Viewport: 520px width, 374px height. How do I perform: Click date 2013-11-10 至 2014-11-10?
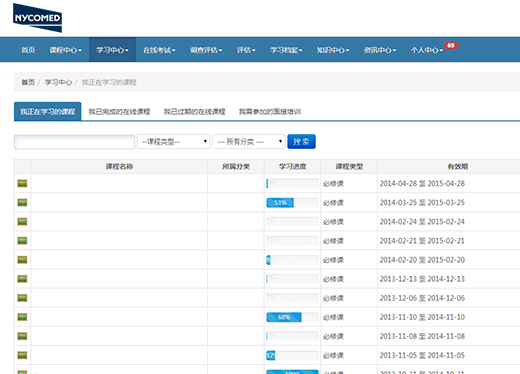[x=422, y=317]
